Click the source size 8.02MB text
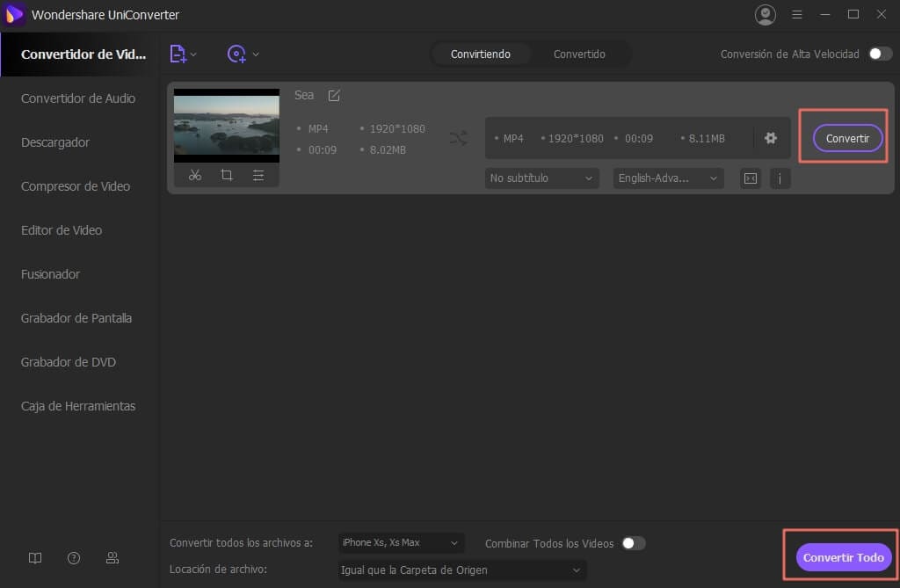Screen dimensions: 900x588 click(x=388, y=150)
